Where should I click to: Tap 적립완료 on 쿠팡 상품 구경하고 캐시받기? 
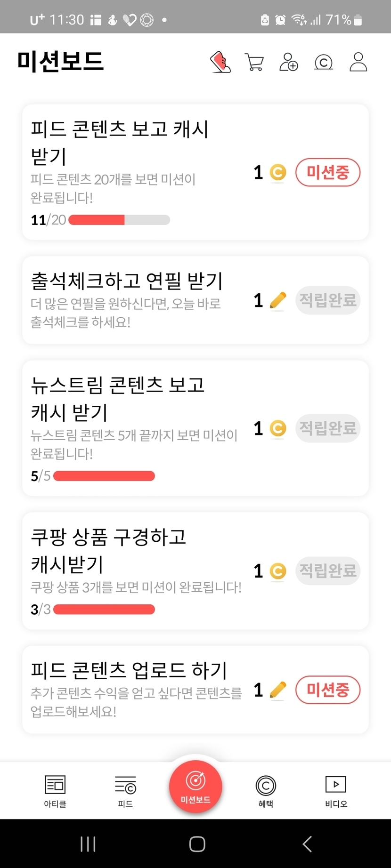click(x=328, y=571)
